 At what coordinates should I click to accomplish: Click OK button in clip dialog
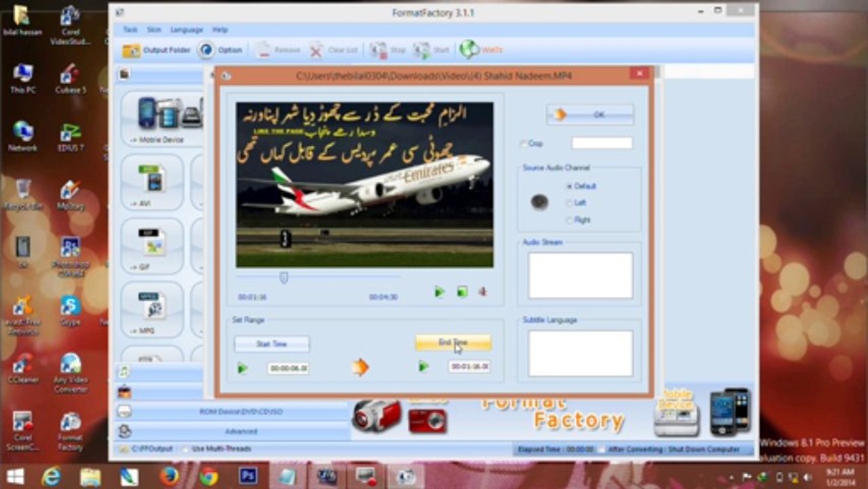click(x=590, y=115)
